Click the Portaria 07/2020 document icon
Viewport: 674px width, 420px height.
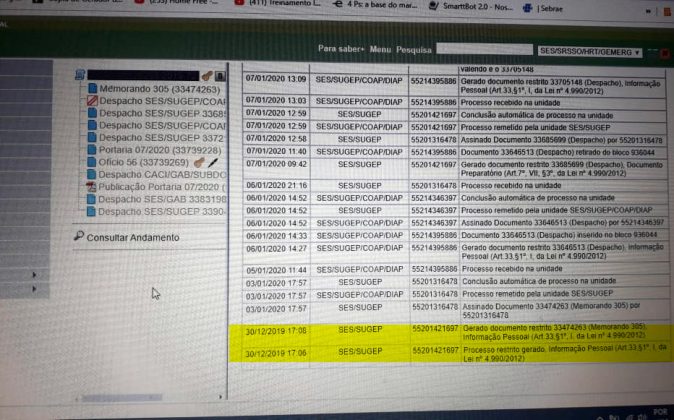click(91, 150)
